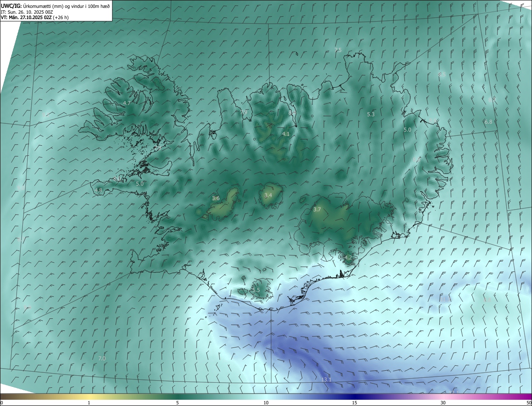Click the 3.7 value on the large southeast glacier
This screenshot has width=532, height=406.
pos(317,209)
